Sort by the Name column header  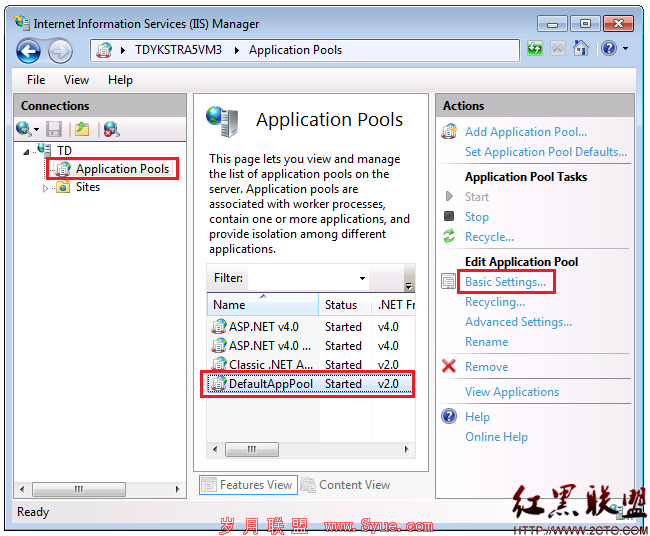(x=262, y=305)
